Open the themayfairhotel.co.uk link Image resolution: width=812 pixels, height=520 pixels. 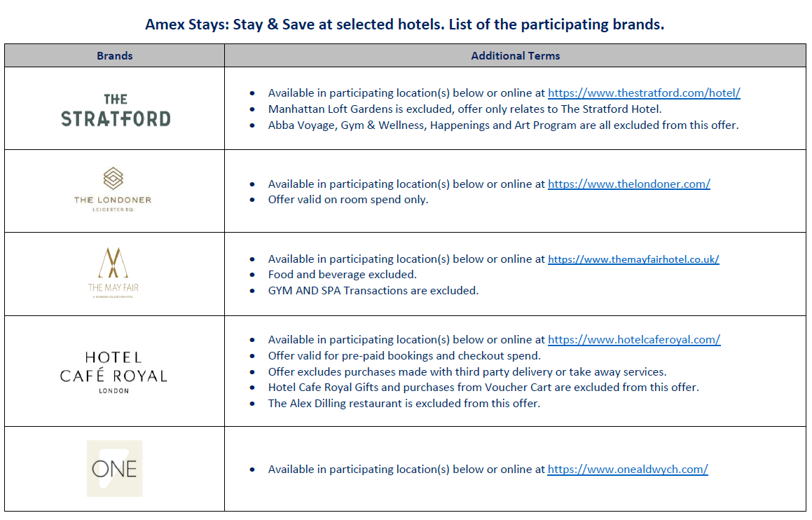tap(633, 259)
